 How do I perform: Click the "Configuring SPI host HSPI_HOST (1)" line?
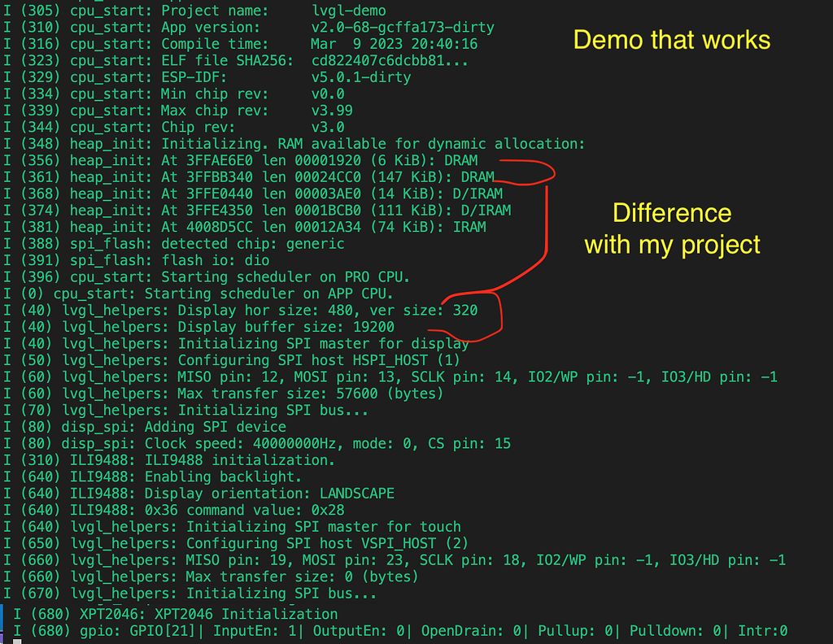coord(232,360)
